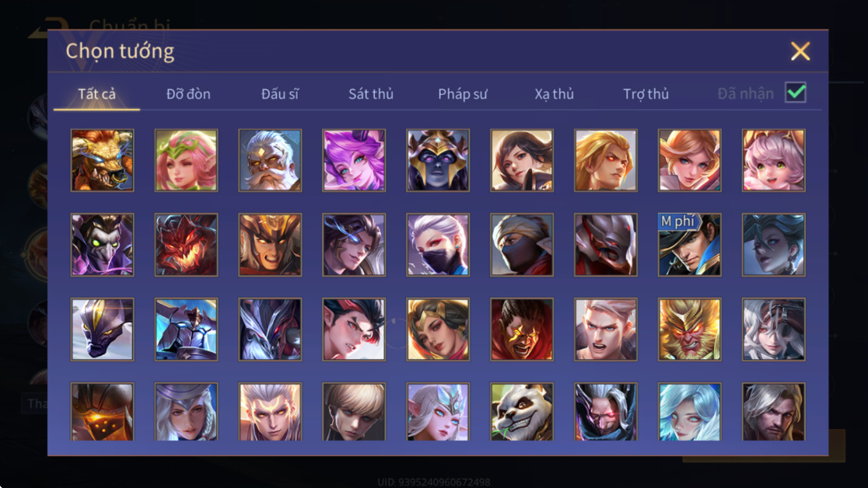Screen dimensions: 868x488
Task: Toggle the Đã nhận checkbox
Action: click(796, 92)
